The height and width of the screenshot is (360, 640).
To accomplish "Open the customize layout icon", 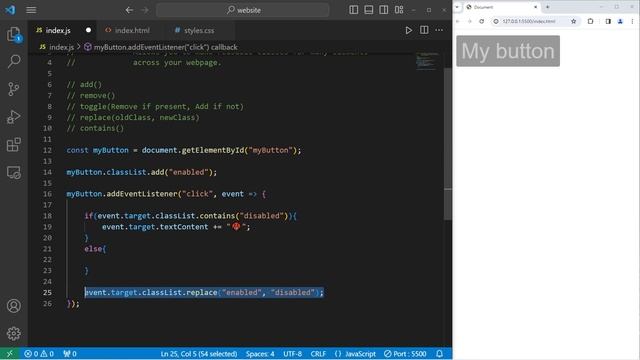I will pos(399,10).
